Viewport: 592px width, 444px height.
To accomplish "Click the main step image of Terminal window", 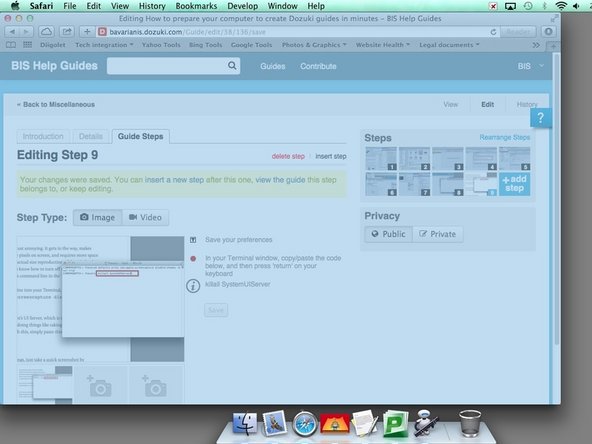I will pyautogui.click(x=100, y=299).
